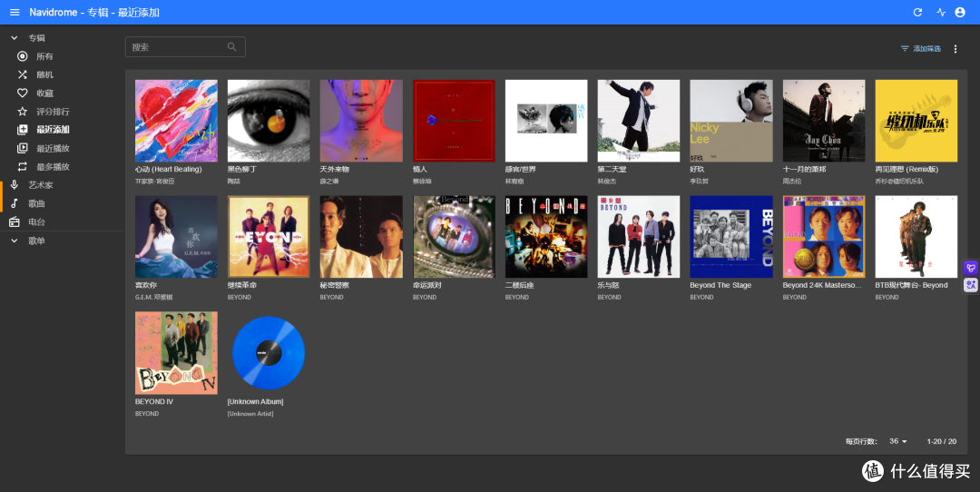Click the G.E.M. 邓紫棋 artist link
Viewport: 980px width, 492px height.
tap(153, 298)
